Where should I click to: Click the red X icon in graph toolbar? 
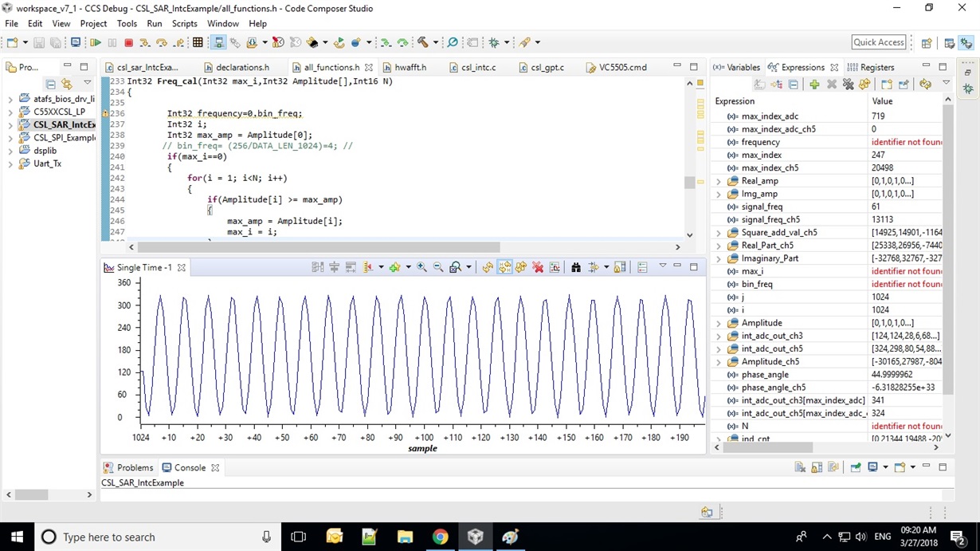point(538,268)
